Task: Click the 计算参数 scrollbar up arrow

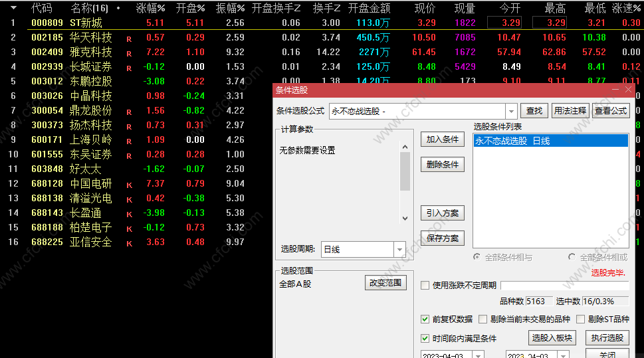Action: point(405,147)
